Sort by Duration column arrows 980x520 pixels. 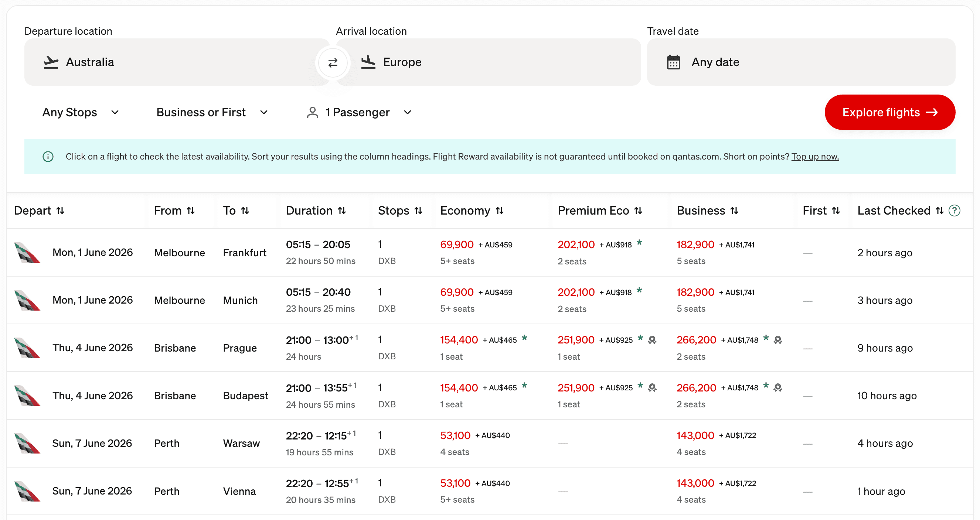tap(341, 211)
